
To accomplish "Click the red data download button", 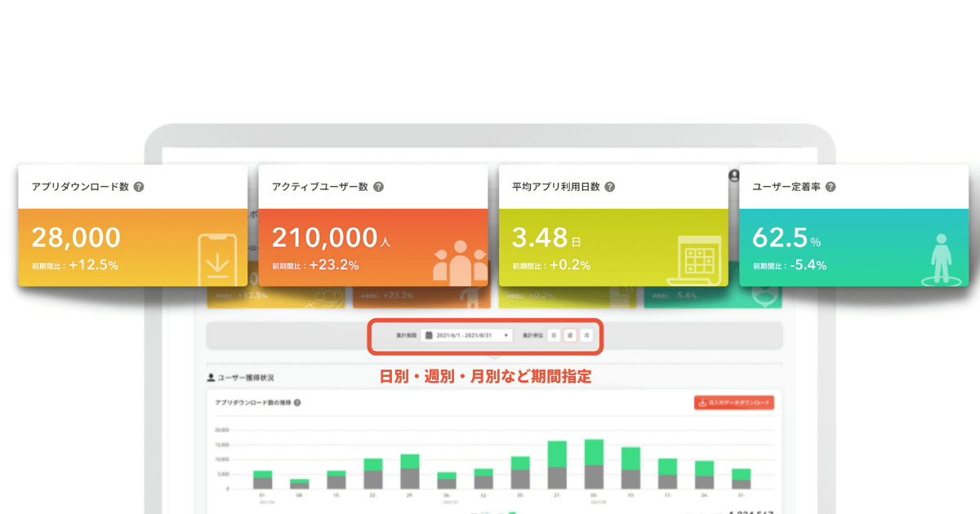I will click(733, 402).
